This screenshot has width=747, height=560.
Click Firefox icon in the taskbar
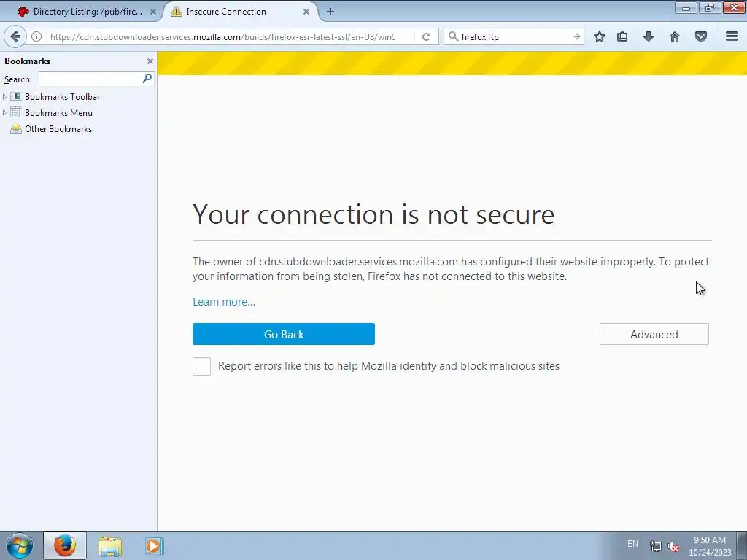[65, 545]
